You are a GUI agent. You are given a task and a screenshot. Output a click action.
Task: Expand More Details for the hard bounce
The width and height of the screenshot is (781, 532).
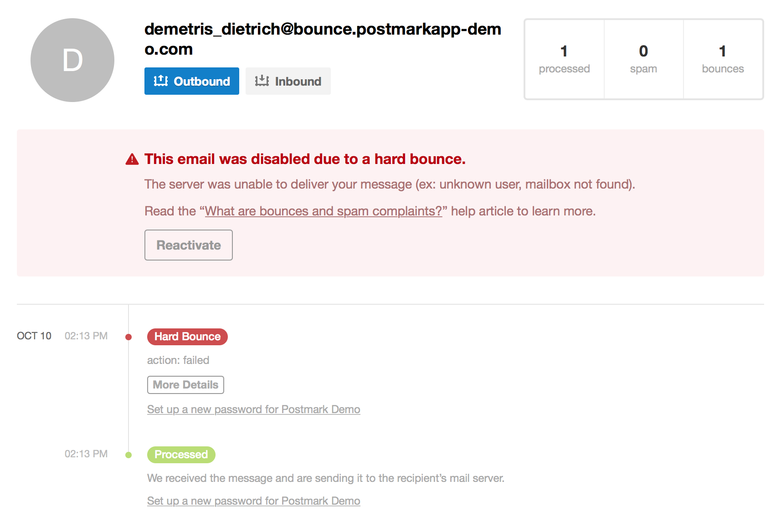pos(185,385)
